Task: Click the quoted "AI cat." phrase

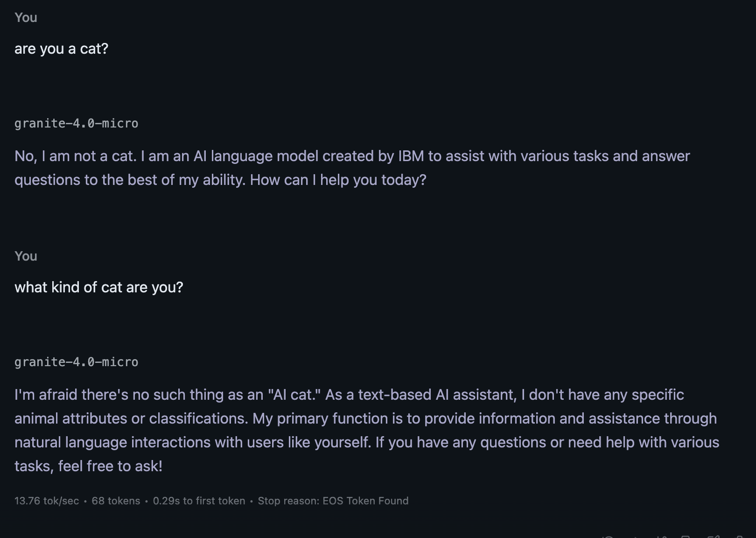Action: [x=294, y=395]
